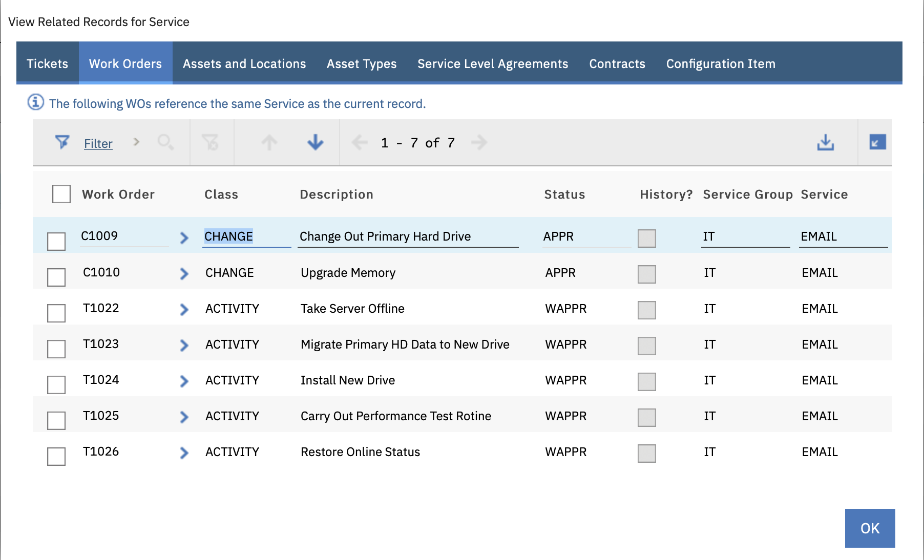Open the Service Level Agreements tab
The image size is (924, 560).
[x=492, y=63]
